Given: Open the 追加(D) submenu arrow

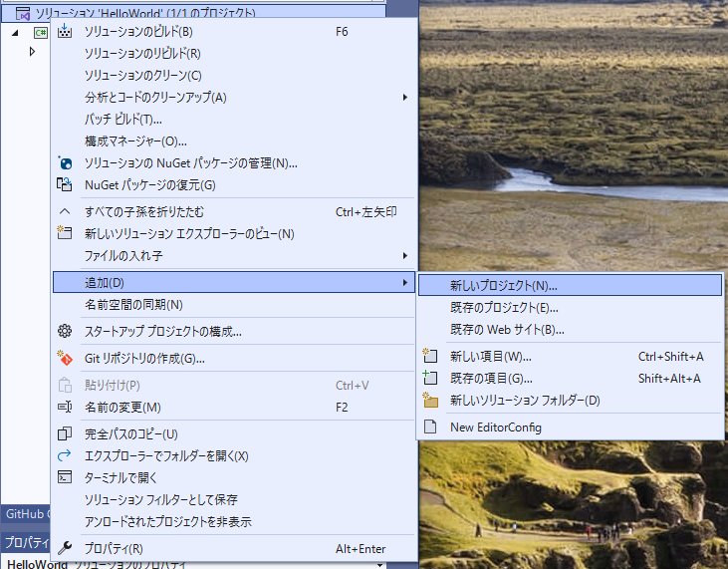Looking at the screenshot, I should [405, 282].
